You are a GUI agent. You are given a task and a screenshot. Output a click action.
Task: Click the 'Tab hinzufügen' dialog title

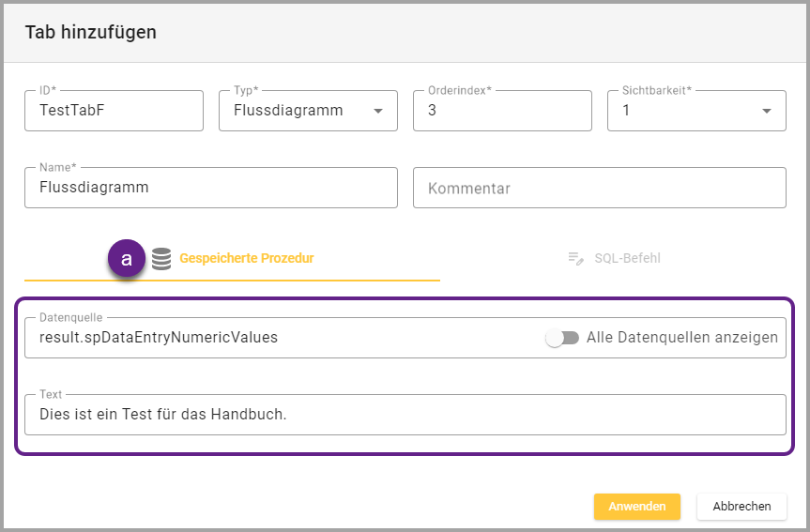pos(91,33)
